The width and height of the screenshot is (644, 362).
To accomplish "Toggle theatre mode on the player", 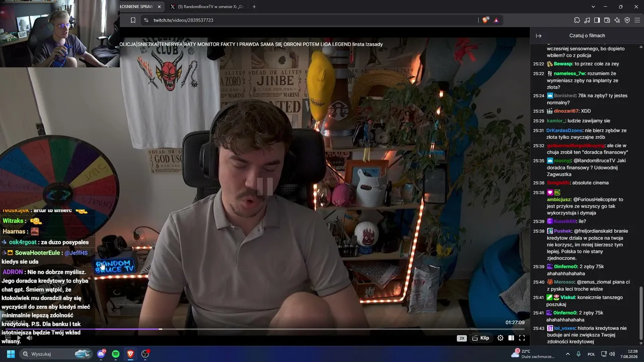I will pyautogui.click(x=511, y=338).
